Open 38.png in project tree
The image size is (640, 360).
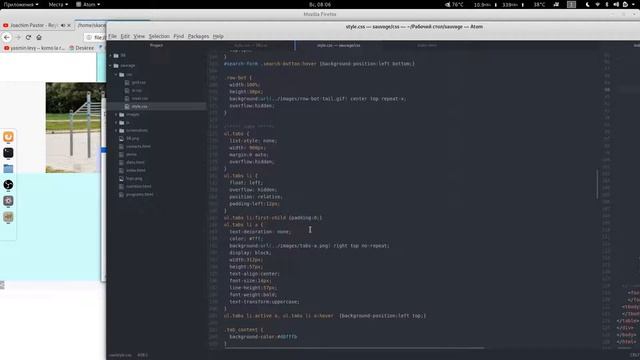(x=132, y=138)
